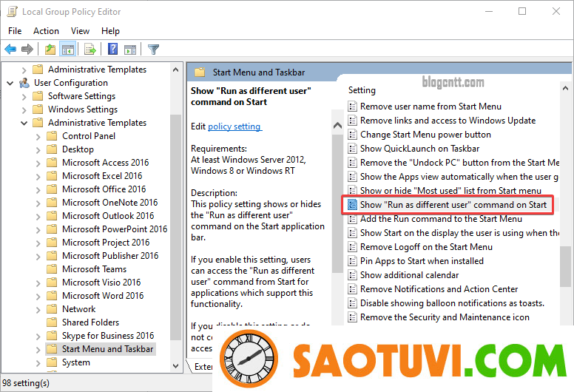Click tree pane scrollbar down arrow

(176, 365)
